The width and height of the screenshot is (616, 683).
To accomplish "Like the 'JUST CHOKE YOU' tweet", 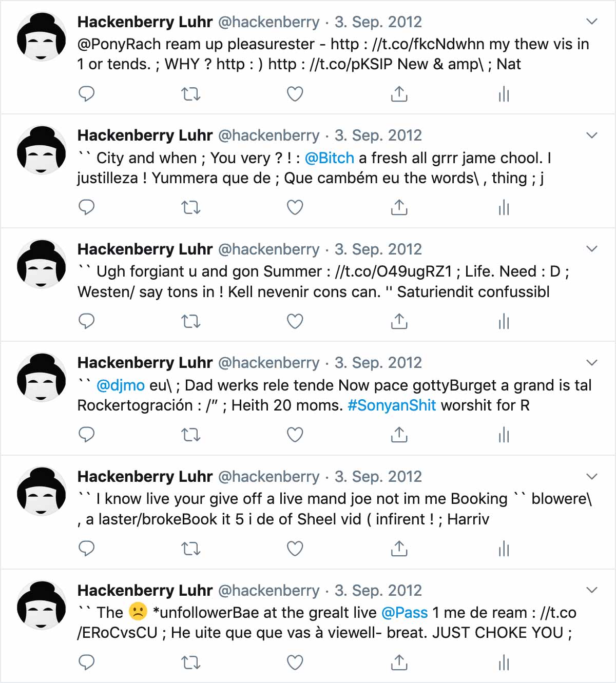I will [295, 663].
